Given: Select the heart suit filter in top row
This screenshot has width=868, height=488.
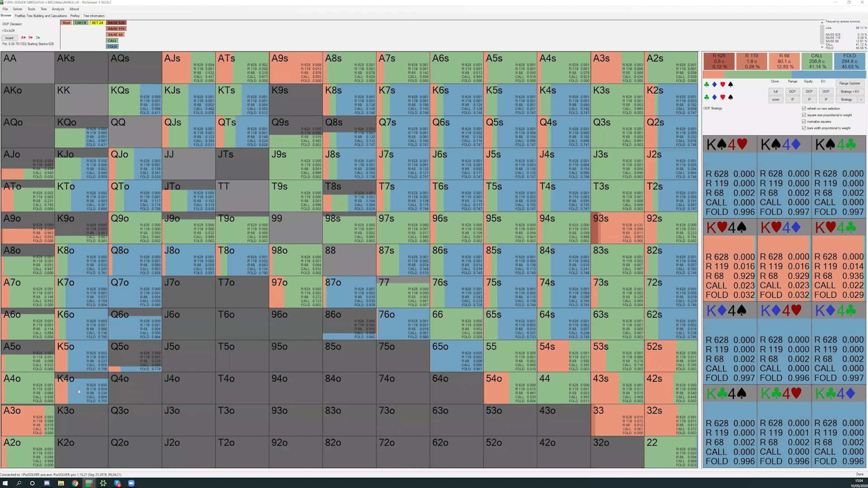Looking at the screenshot, I should (x=722, y=84).
